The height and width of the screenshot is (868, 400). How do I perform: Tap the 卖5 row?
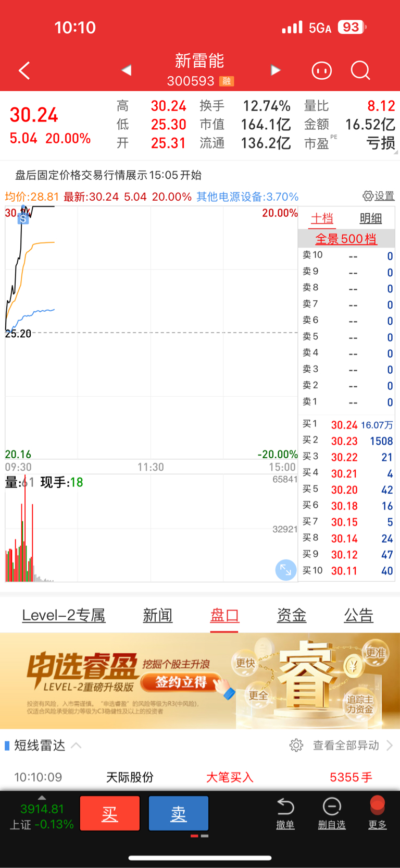coord(347,337)
